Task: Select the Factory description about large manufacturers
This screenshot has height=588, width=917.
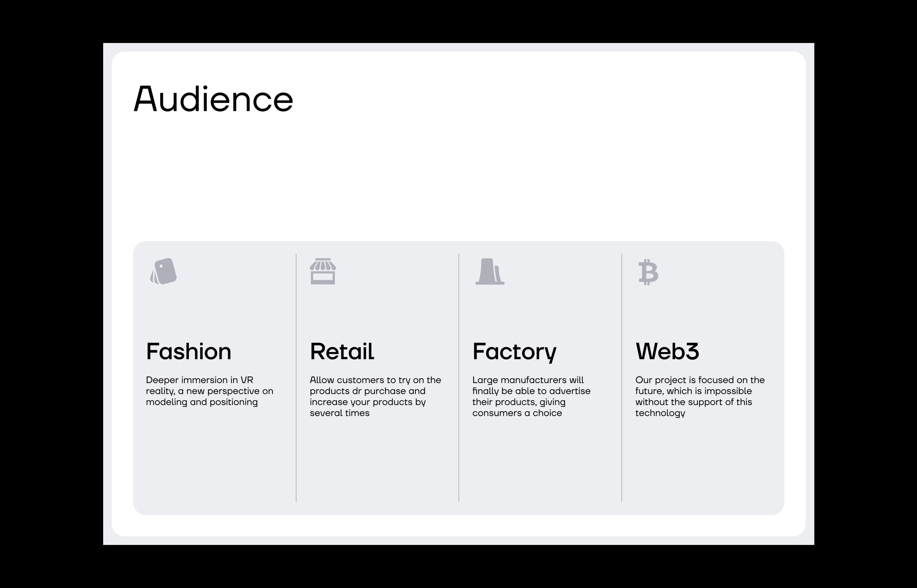Action: pyautogui.click(x=531, y=396)
